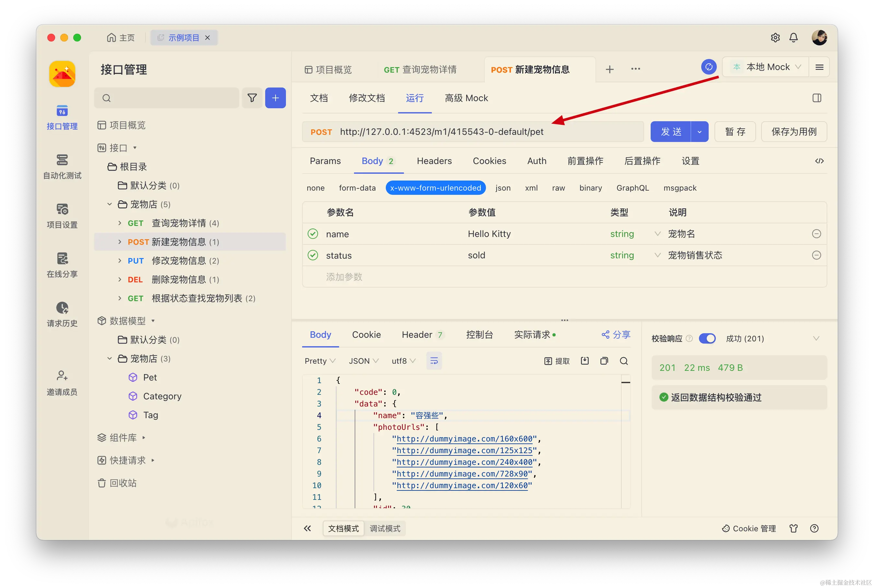Image resolution: width=874 pixels, height=588 pixels.
Task: Click the filter funnel icon
Action: coord(252,98)
